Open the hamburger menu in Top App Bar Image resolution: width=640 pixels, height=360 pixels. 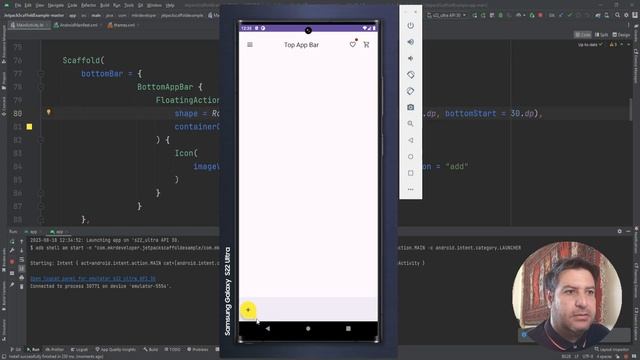coord(250,44)
